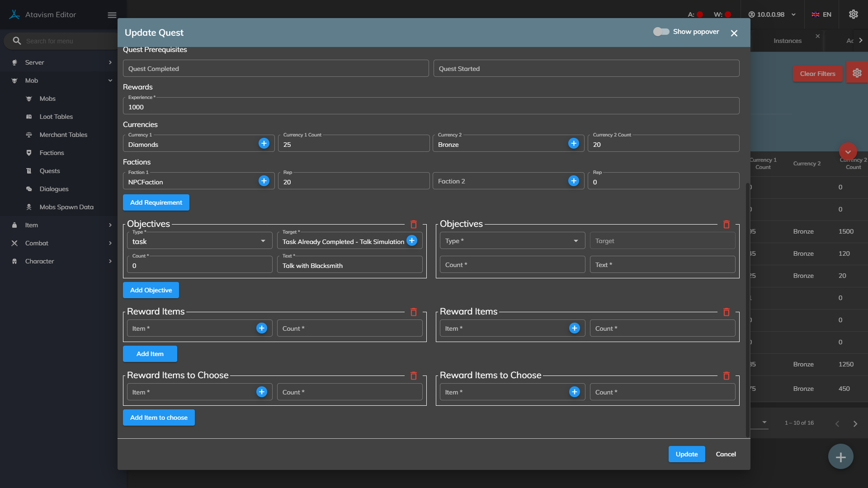Delete second Reward Items to Choose via trash icon

[726, 376]
